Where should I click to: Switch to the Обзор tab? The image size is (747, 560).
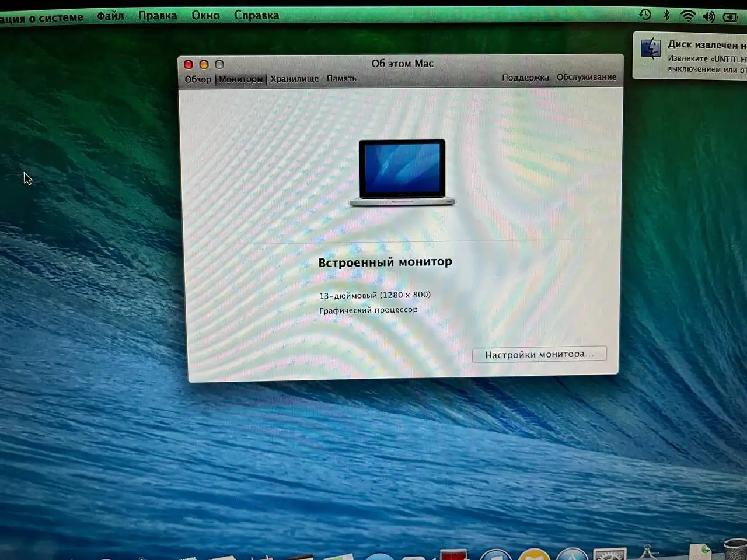(x=198, y=79)
